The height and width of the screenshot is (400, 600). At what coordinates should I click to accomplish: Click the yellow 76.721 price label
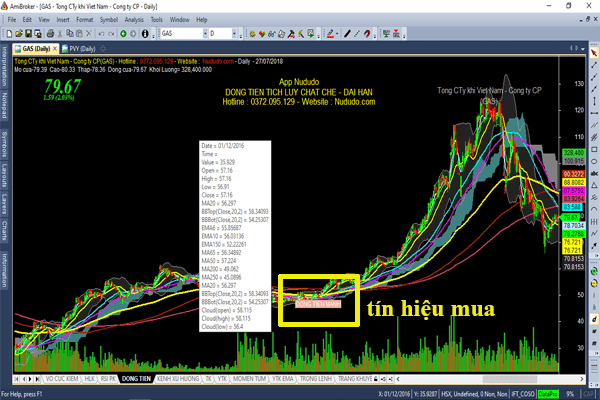point(573,241)
